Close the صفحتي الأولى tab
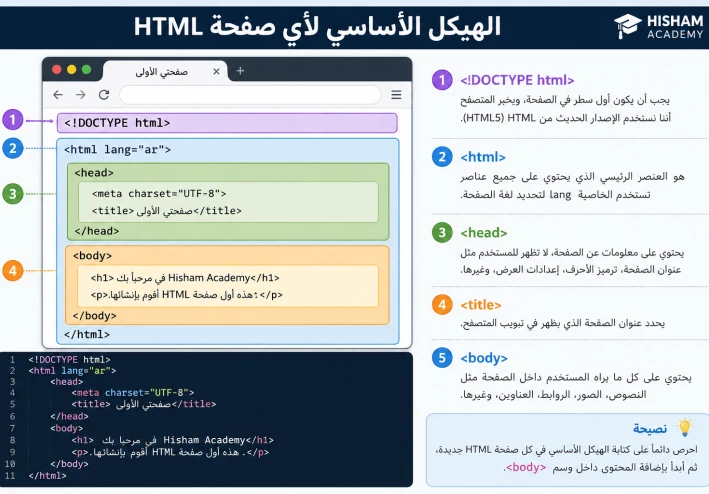The width and height of the screenshot is (709, 494). [x=216, y=71]
